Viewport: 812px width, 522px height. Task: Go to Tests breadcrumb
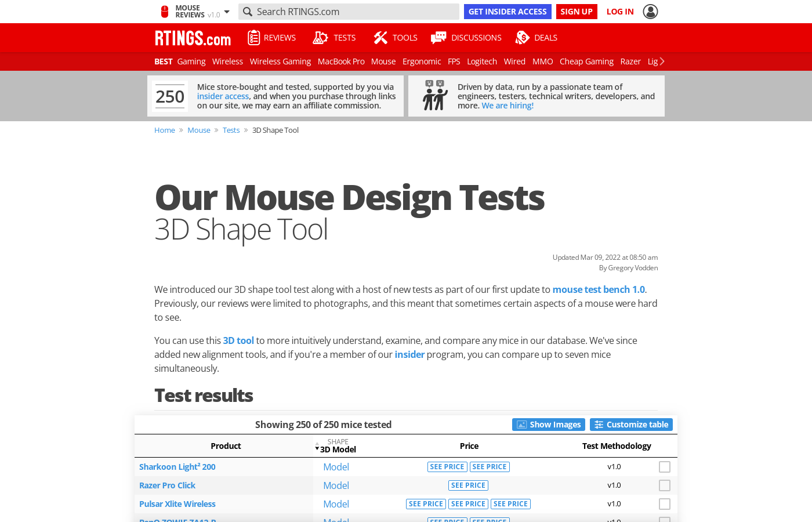click(231, 130)
